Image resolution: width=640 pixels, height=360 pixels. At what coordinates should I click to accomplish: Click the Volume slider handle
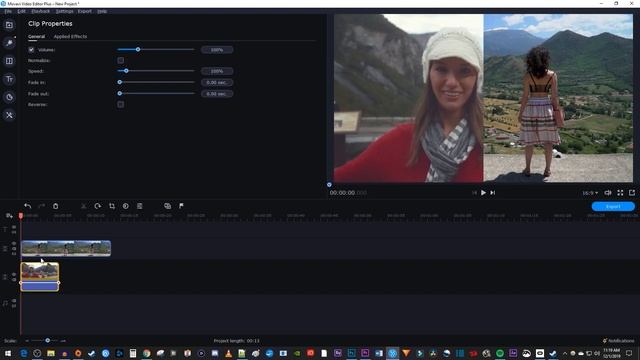click(138, 49)
